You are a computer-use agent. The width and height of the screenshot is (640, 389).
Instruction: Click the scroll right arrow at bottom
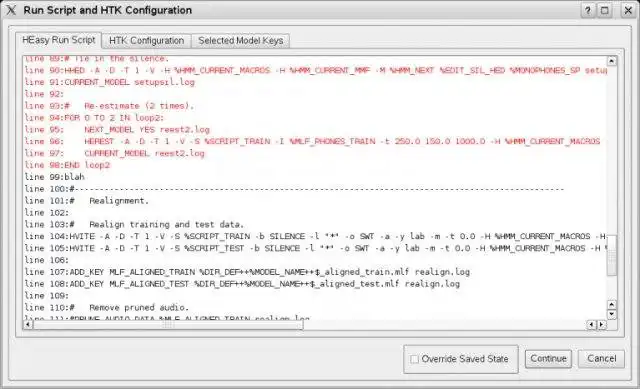pyautogui.click(x=602, y=325)
